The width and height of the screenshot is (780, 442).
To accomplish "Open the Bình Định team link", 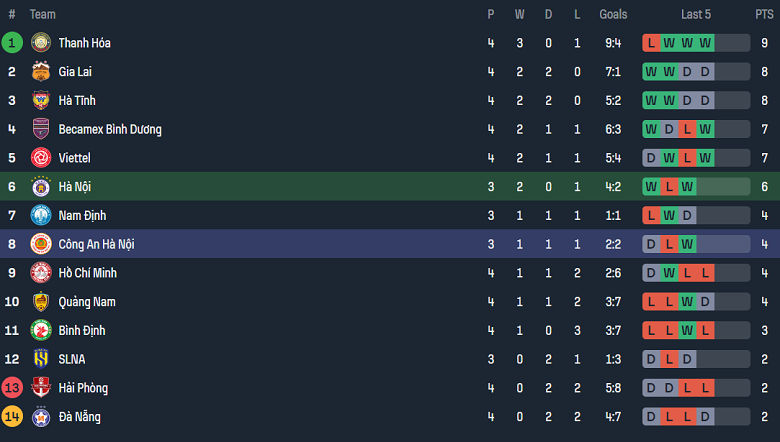I will pyautogui.click(x=82, y=331).
